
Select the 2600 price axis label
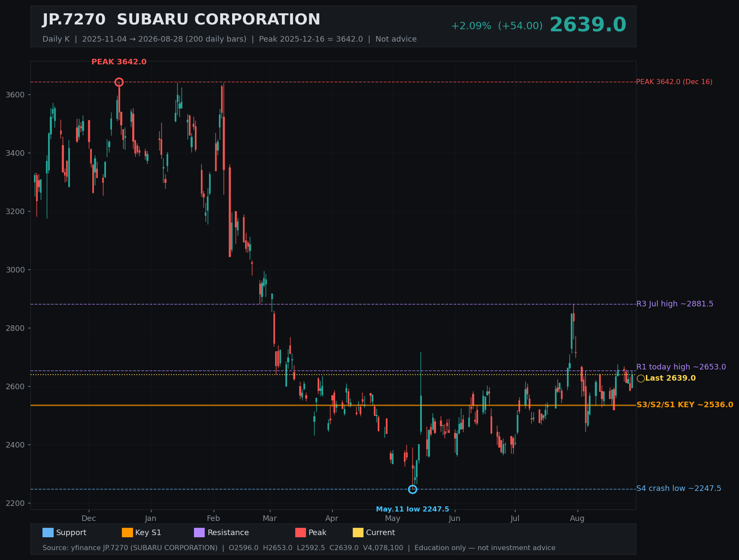pos(15,387)
